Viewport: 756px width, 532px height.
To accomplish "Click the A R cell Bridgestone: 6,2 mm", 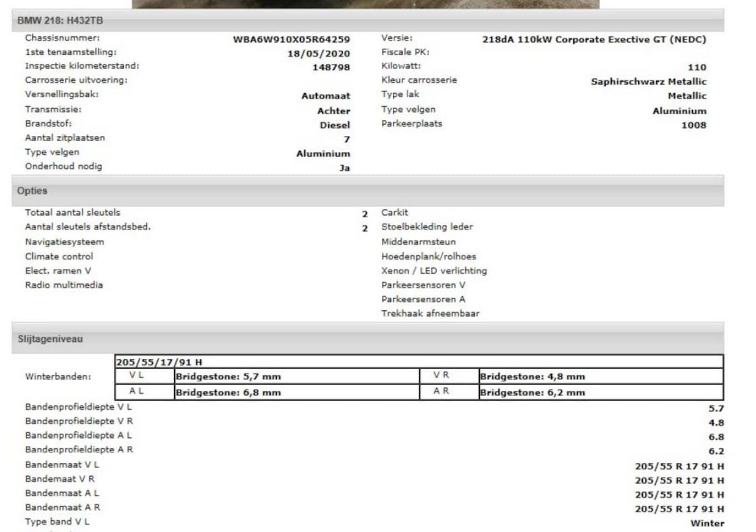I will tap(601, 392).
